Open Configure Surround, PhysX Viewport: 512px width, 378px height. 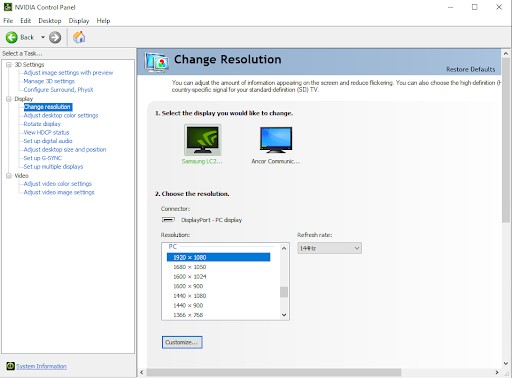pyautogui.click(x=58, y=90)
